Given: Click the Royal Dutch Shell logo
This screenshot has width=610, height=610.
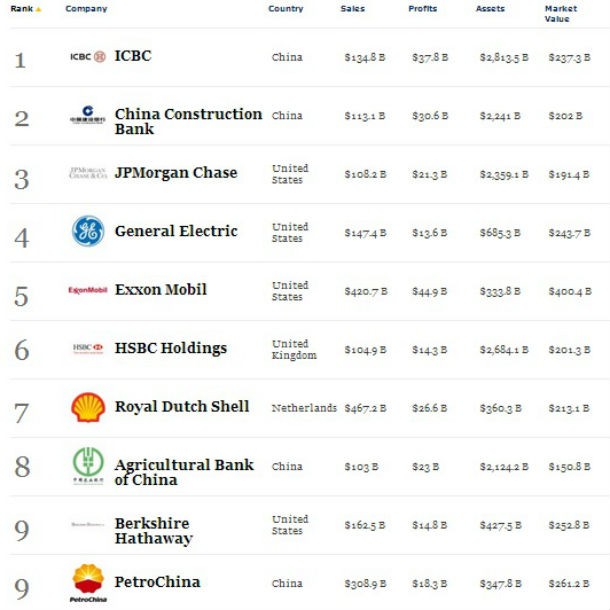Looking at the screenshot, I should (x=88, y=407).
